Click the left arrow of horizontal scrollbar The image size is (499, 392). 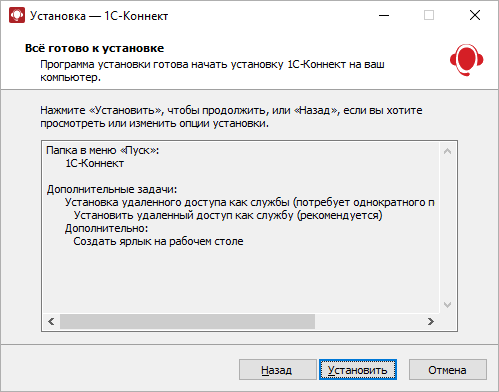coord(51,321)
